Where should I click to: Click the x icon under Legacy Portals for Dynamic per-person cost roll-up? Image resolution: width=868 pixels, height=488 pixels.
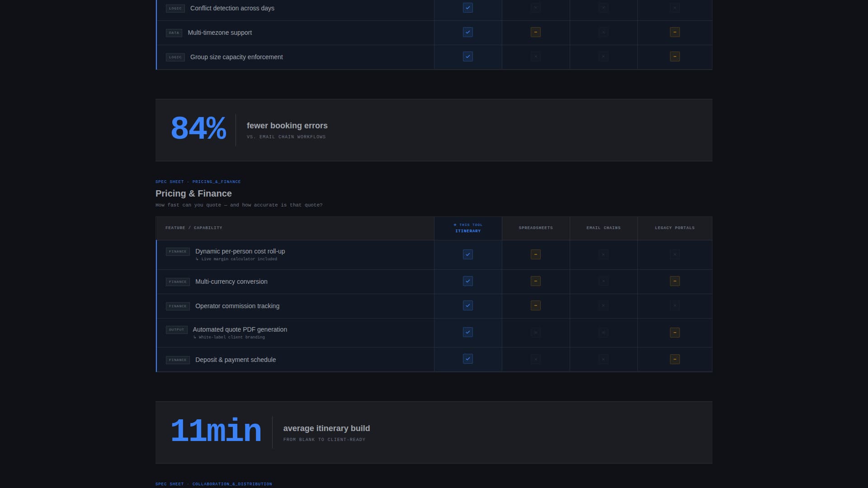pyautogui.click(x=675, y=254)
